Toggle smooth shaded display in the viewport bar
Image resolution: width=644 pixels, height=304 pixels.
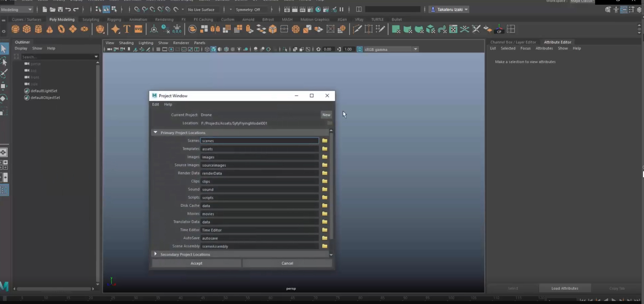[x=213, y=49]
